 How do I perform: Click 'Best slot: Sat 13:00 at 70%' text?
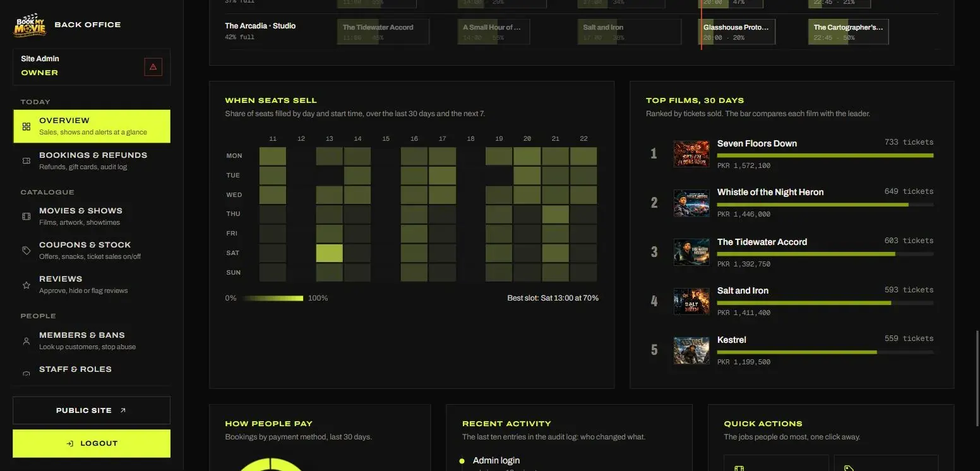pyautogui.click(x=553, y=298)
